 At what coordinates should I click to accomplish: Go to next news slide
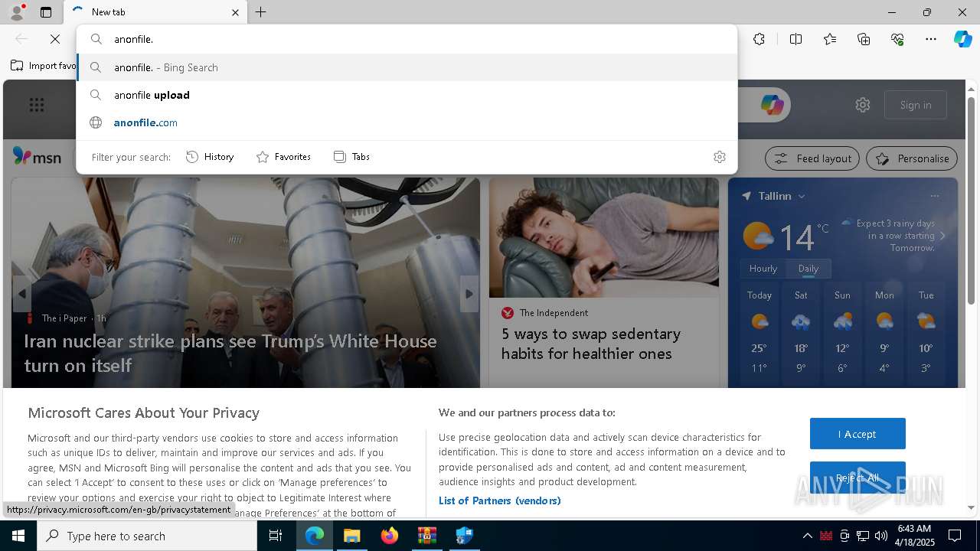469,294
